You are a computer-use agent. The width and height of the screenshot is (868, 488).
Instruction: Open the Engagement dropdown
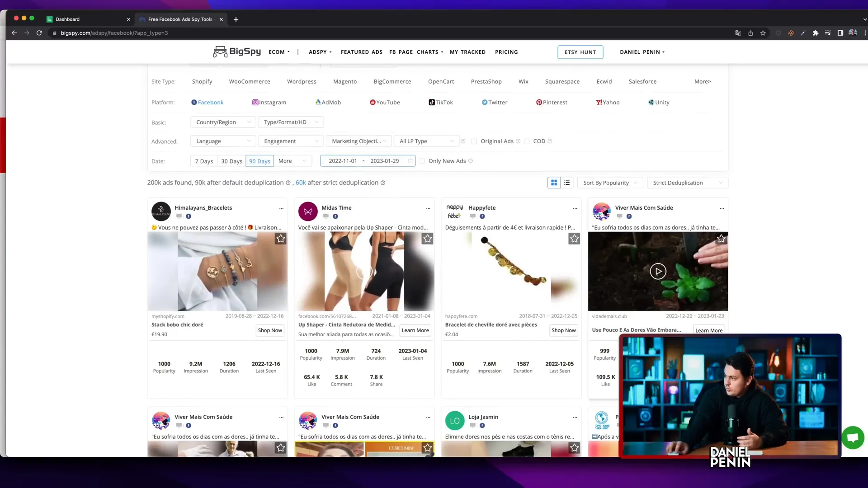[x=291, y=141]
